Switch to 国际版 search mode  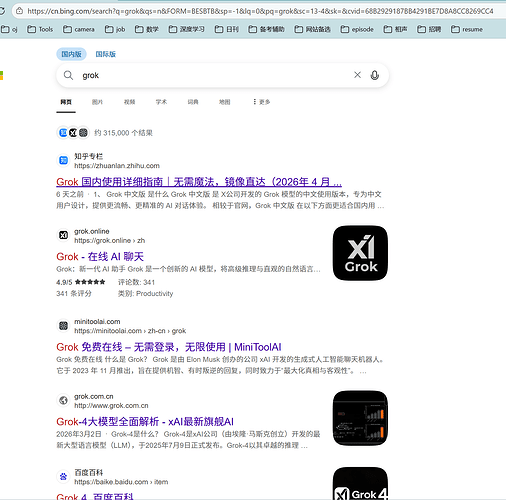click(106, 54)
